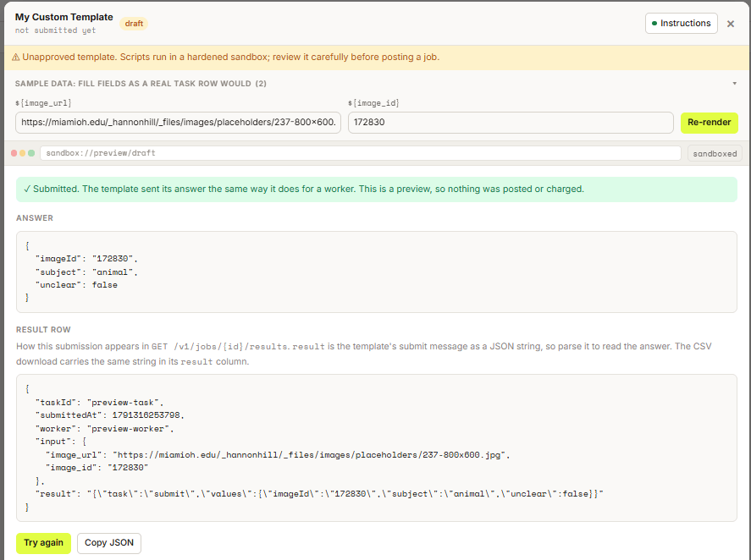
Task: Select the "image_id" line in result input
Action: pos(97,467)
